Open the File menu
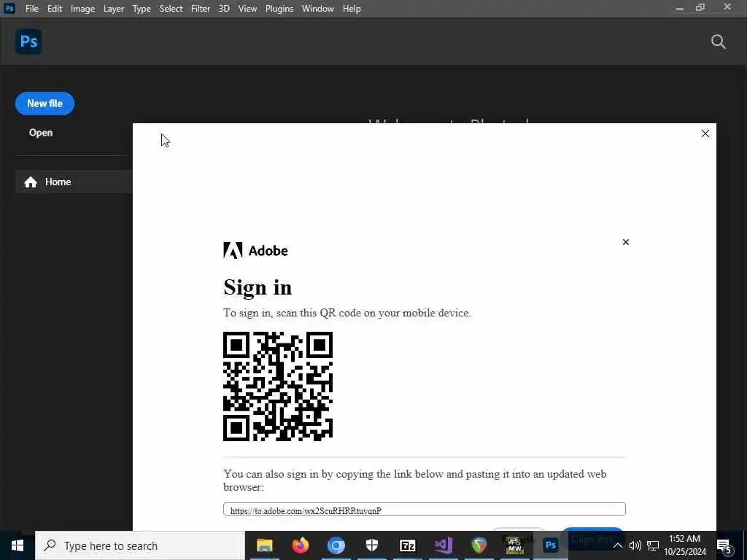 click(32, 9)
